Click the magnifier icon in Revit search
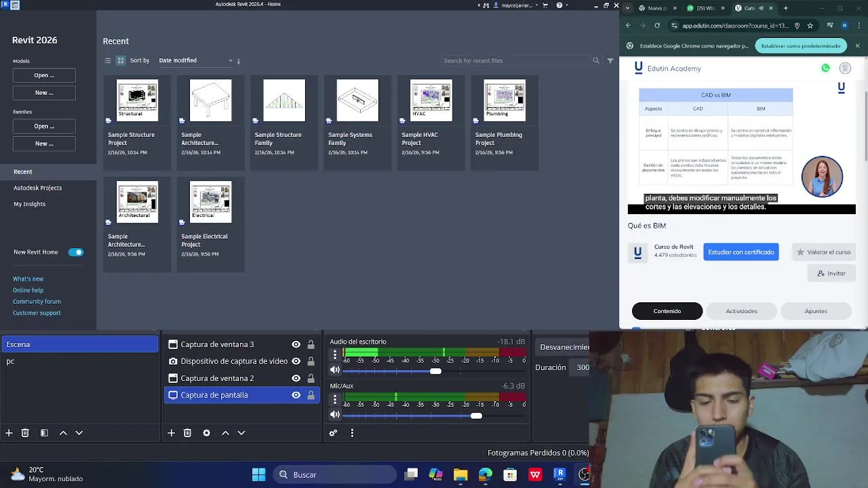868x488 pixels. pos(596,60)
